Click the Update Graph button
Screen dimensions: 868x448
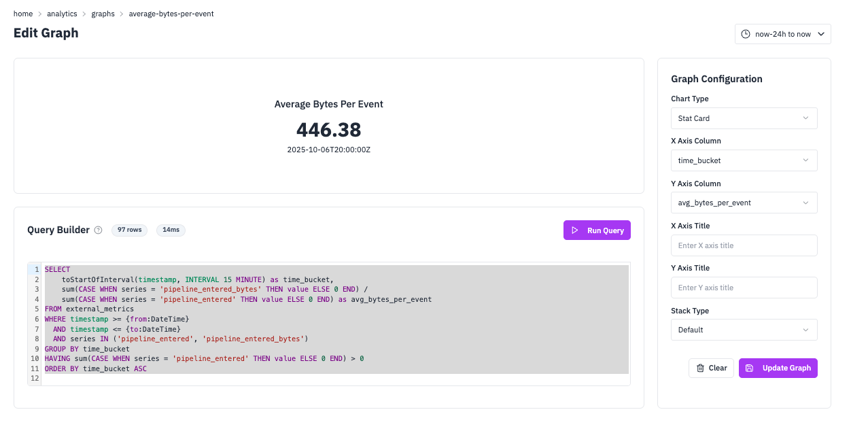coord(778,368)
